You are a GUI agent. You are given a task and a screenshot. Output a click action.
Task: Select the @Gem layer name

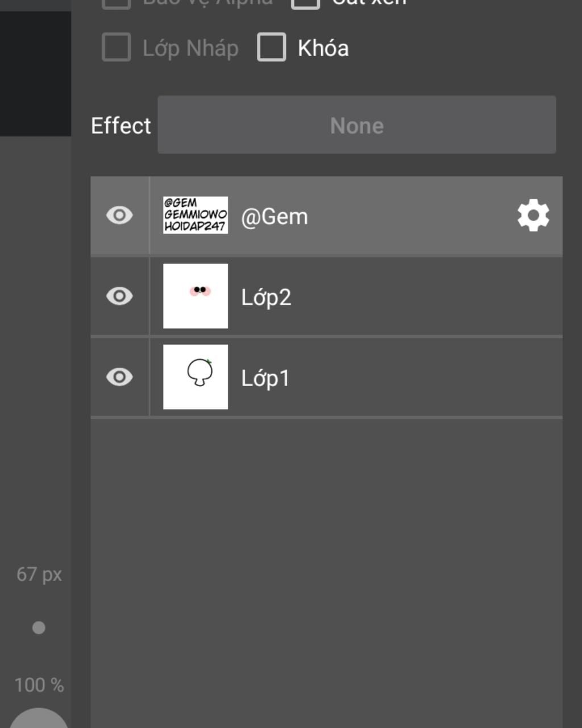coord(275,217)
